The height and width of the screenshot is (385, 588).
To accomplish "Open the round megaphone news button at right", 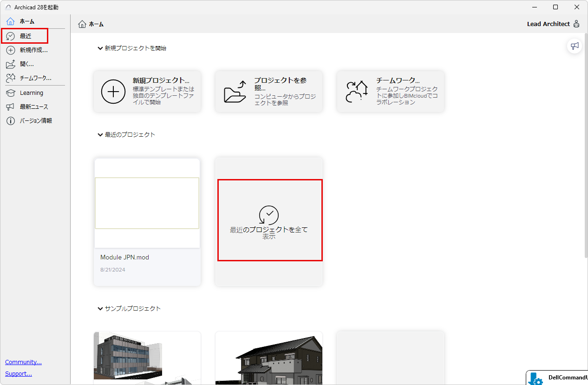I will [x=575, y=46].
